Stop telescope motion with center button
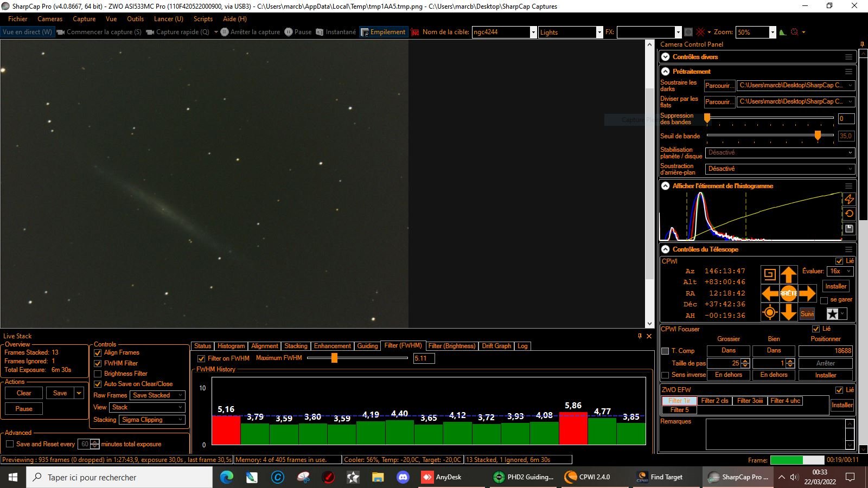The height and width of the screenshot is (488, 868). point(788,293)
